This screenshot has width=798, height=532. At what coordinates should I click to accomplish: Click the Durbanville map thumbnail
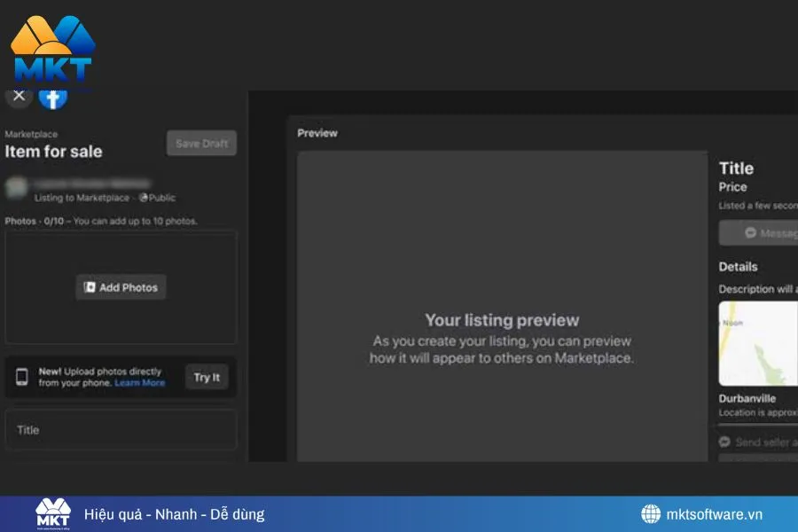[758, 342]
